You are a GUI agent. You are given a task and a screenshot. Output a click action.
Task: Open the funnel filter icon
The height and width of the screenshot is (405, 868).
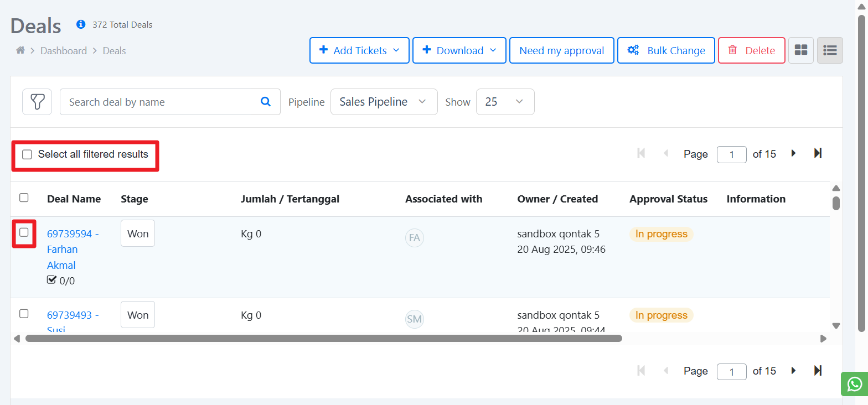pyautogui.click(x=37, y=102)
